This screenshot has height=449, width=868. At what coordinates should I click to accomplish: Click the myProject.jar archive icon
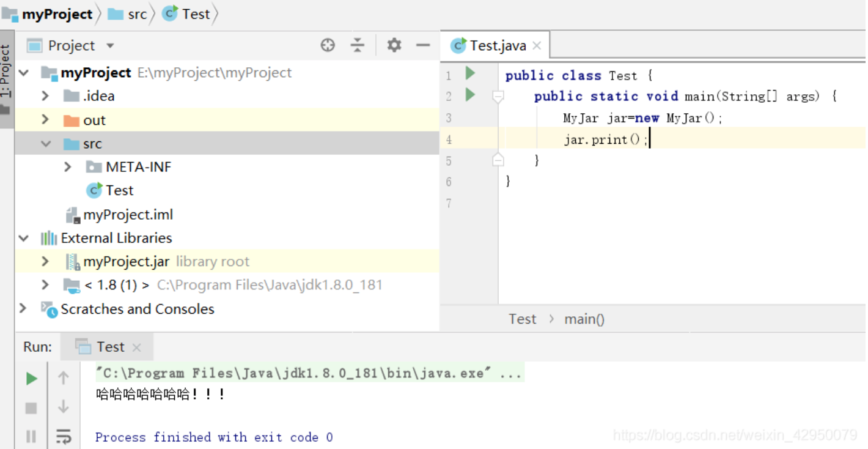(x=73, y=262)
